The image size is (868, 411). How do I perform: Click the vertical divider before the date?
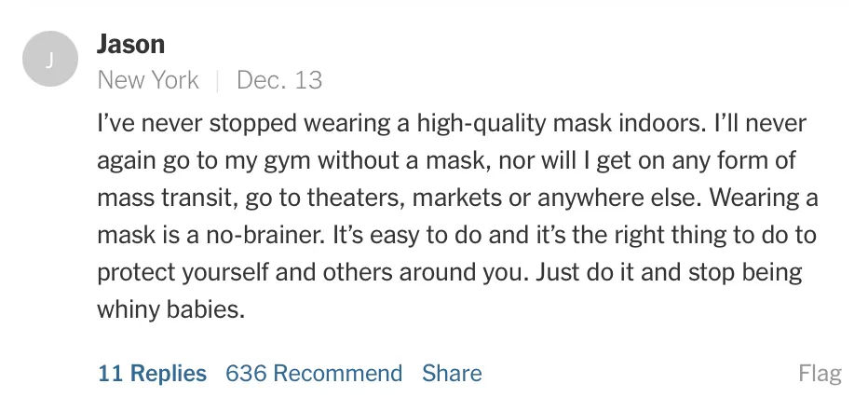click(x=218, y=81)
